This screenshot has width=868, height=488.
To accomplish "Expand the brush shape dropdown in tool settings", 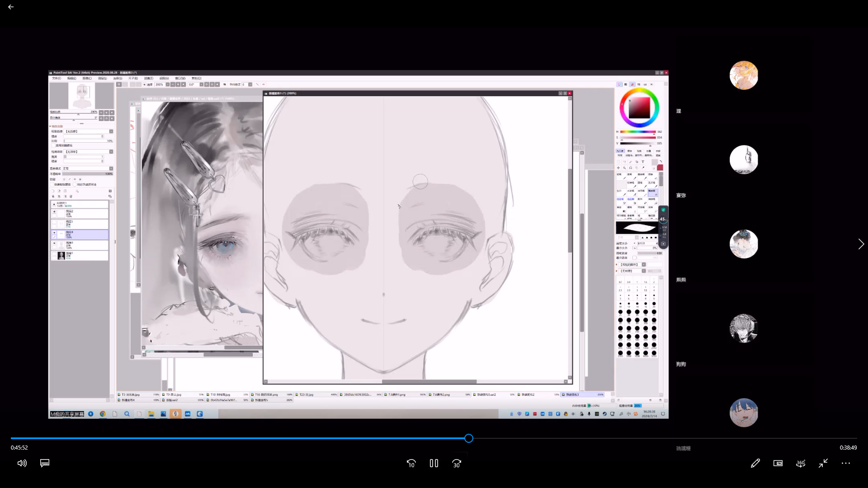I will click(644, 265).
